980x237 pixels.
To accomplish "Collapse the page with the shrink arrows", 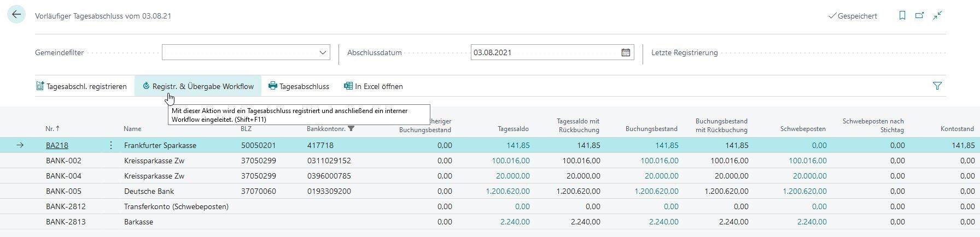I will click(x=938, y=16).
